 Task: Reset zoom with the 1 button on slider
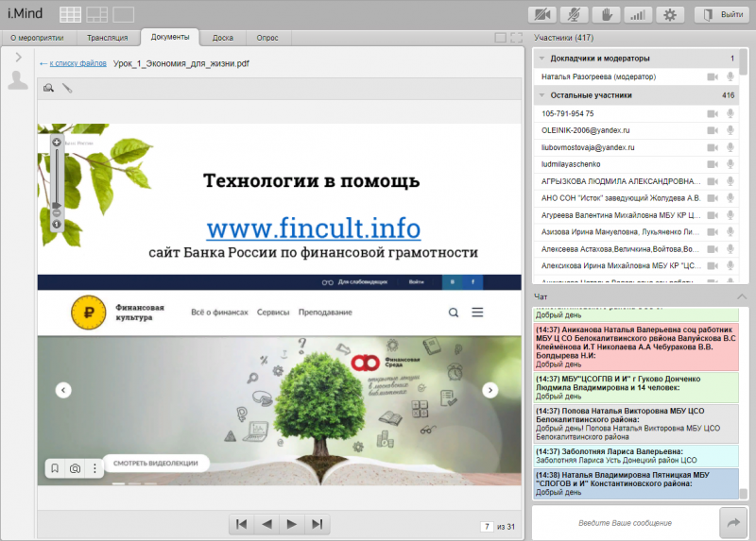57,225
